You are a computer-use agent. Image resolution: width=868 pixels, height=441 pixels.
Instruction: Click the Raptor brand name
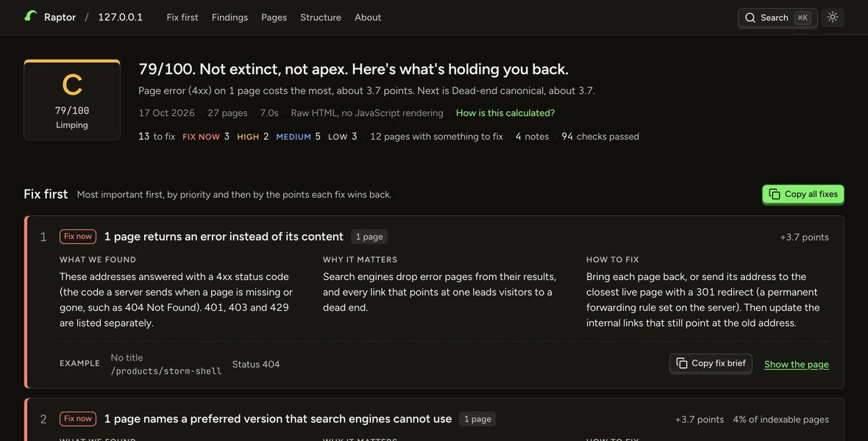pos(60,17)
